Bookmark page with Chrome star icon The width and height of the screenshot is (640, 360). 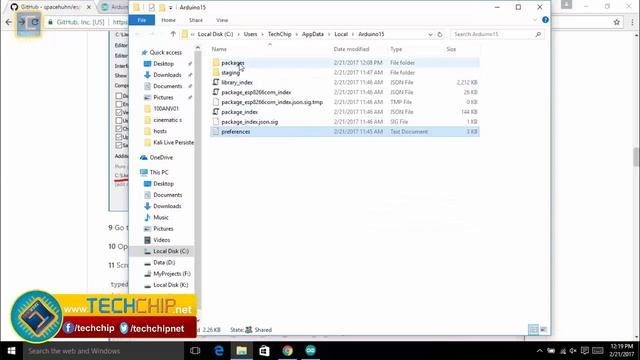pos(616,22)
